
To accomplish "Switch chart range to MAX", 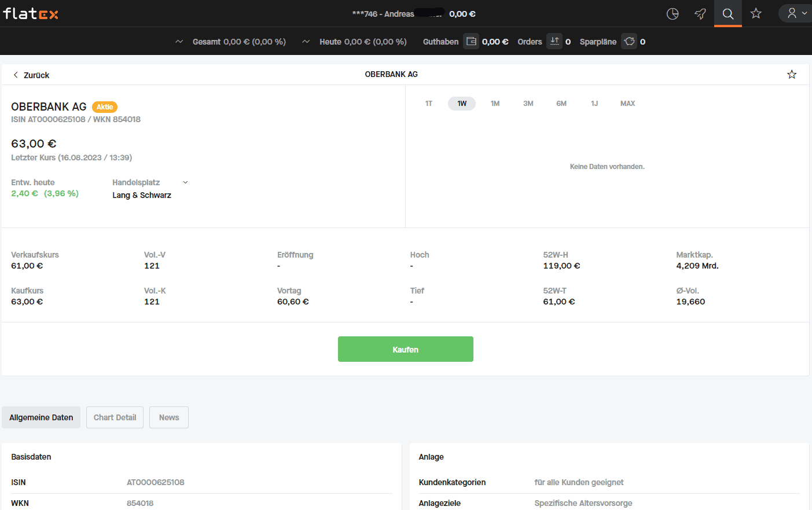I will coord(627,104).
